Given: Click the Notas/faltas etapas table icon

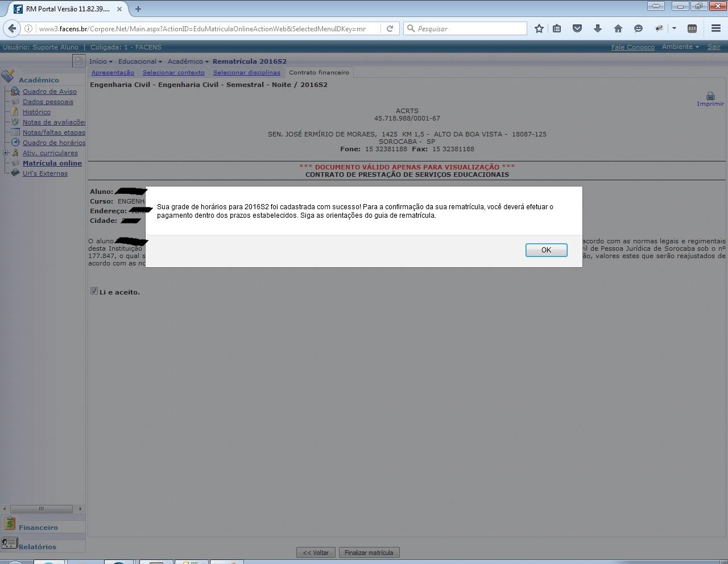Looking at the screenshot, I should [x=15, y=132].
